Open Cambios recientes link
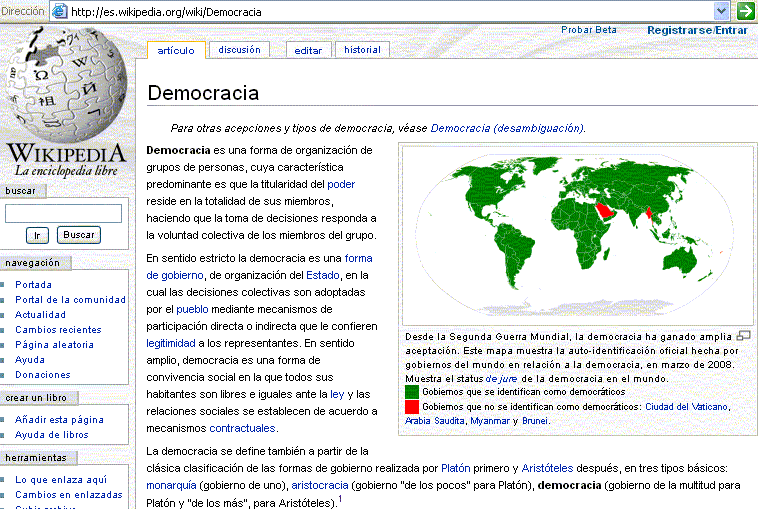 coord(58,330)
